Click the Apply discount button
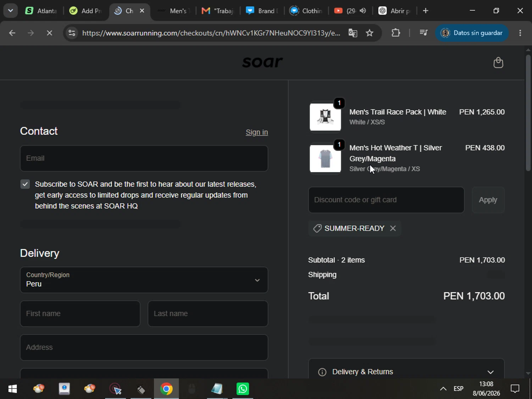 [488, 200]
